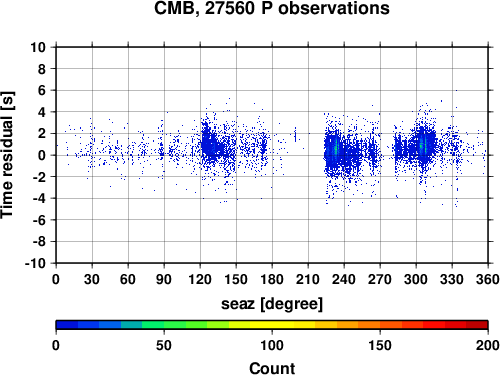
Task: Click the plot title "CMB, 27560 P observations"
Action: [272, 8]
